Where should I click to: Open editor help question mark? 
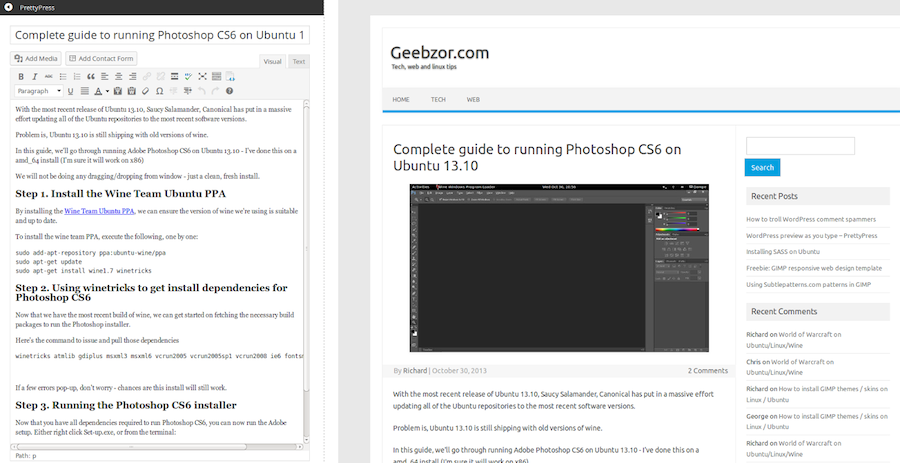[x=229, y=91]
